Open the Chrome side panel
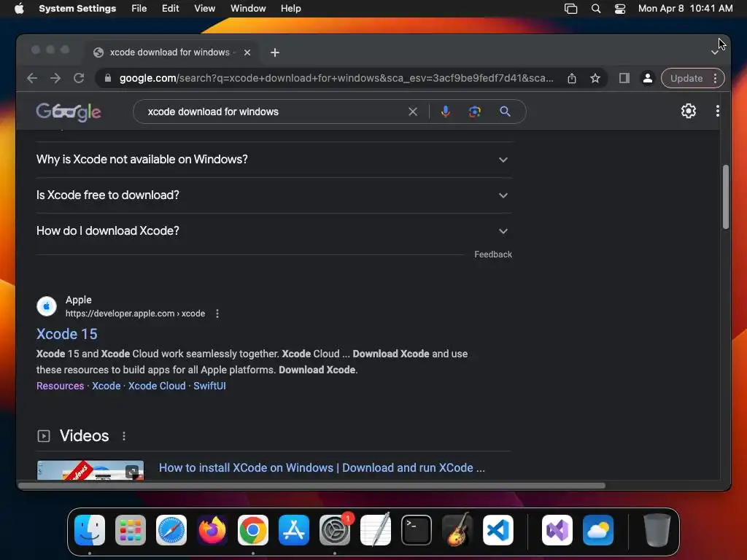This screenshot has width=747, height=560. point(624,78)
